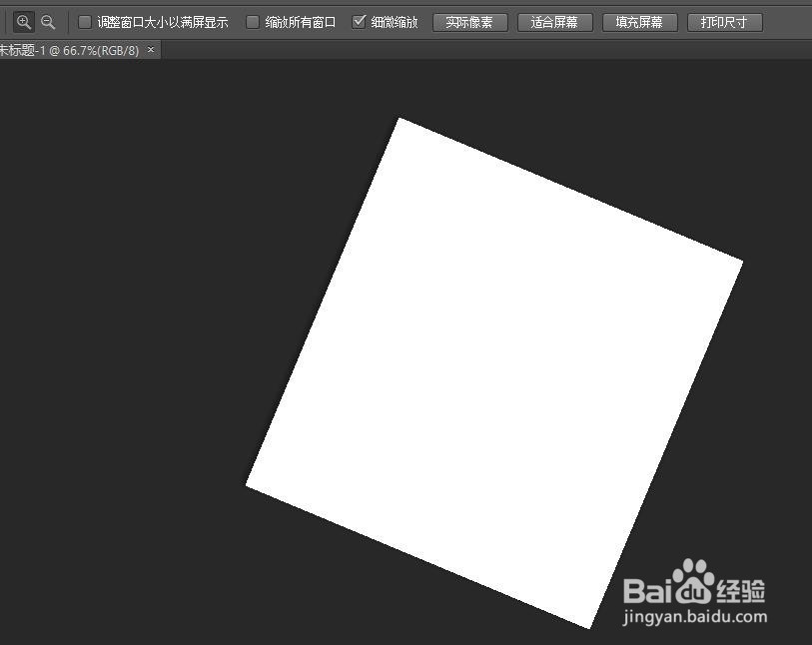Viewport: 812px width, 645px height.
Task: Click the 填充屏幕 button
Action: 639,21
